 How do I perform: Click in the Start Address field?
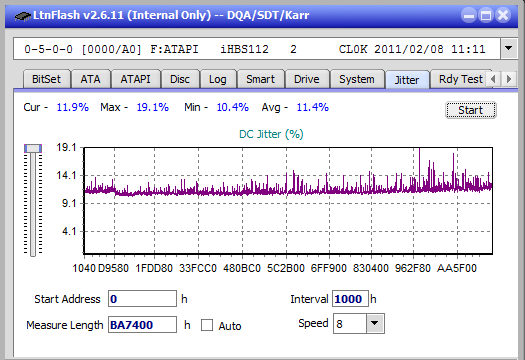[x=142, y=299]
